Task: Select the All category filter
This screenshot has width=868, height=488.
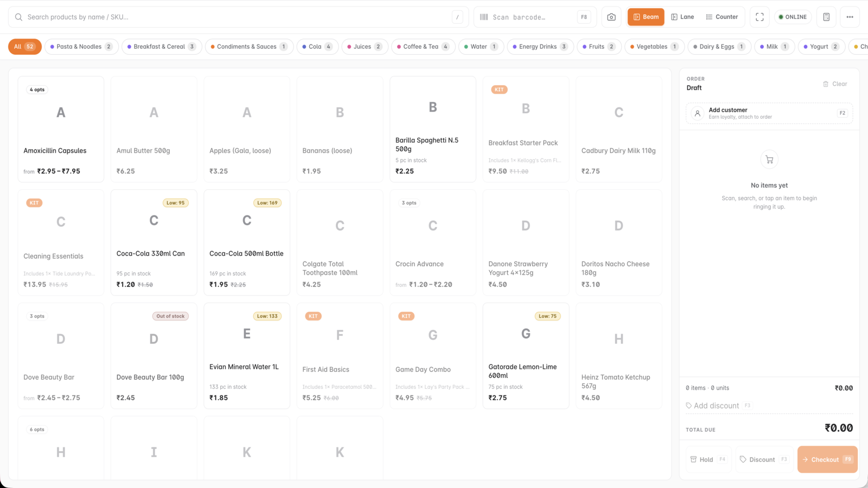Action: [25, 47]
